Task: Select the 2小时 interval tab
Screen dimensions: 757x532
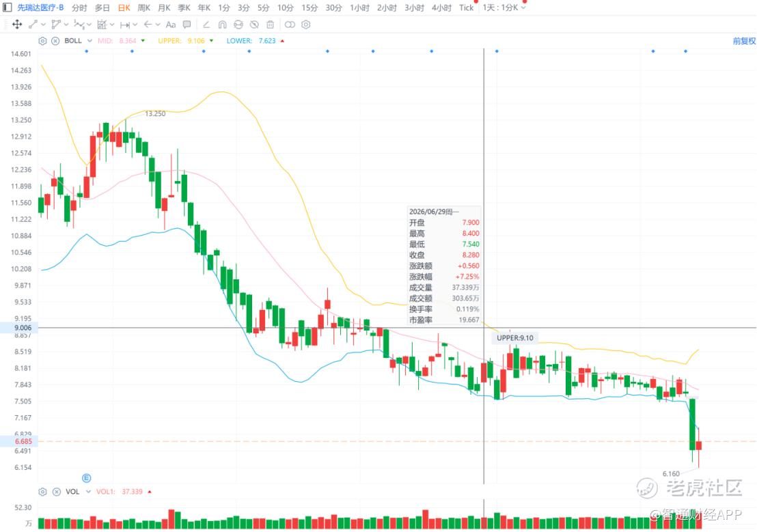Action: tap(387, 8)
